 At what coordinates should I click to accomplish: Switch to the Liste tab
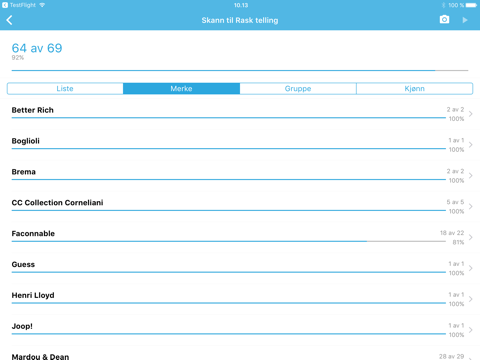pos(65,89)
